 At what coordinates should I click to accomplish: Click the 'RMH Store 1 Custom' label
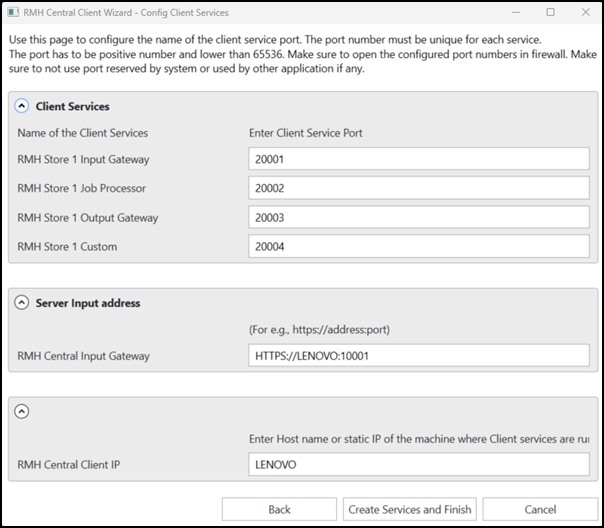pos(67,246)
